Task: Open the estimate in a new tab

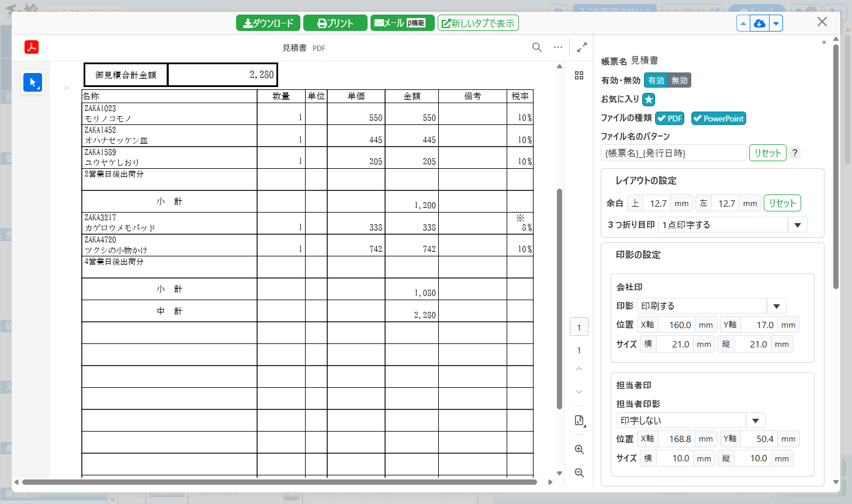Action: (x=478, y=23)
